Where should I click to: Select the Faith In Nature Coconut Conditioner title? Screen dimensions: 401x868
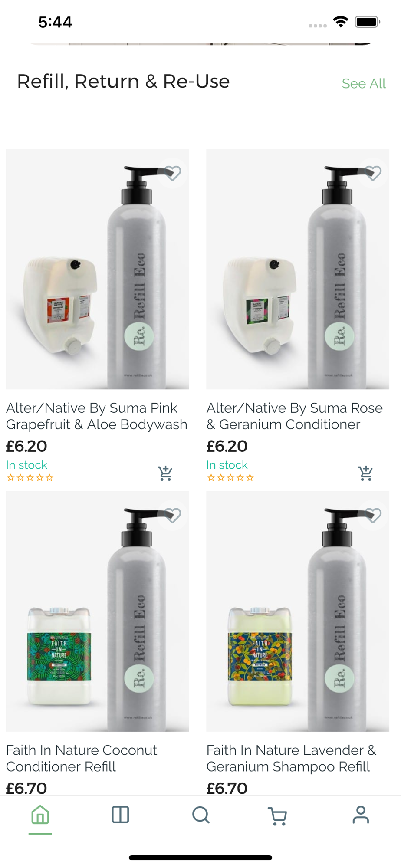[x=82, y=758]
